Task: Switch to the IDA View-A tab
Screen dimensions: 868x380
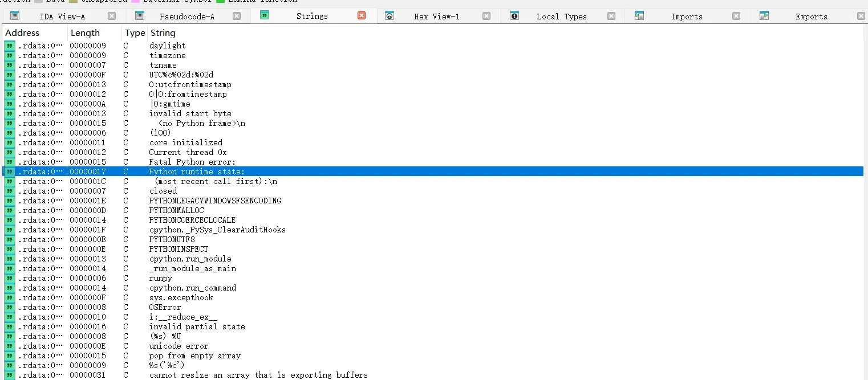Action: point(63,17)
